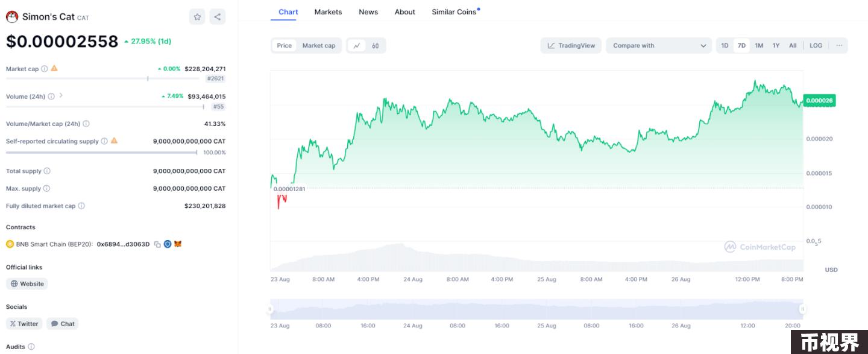Click the blue shield wallet icon
This screenshot has width=868, height=354.
(x=168, y=244)
